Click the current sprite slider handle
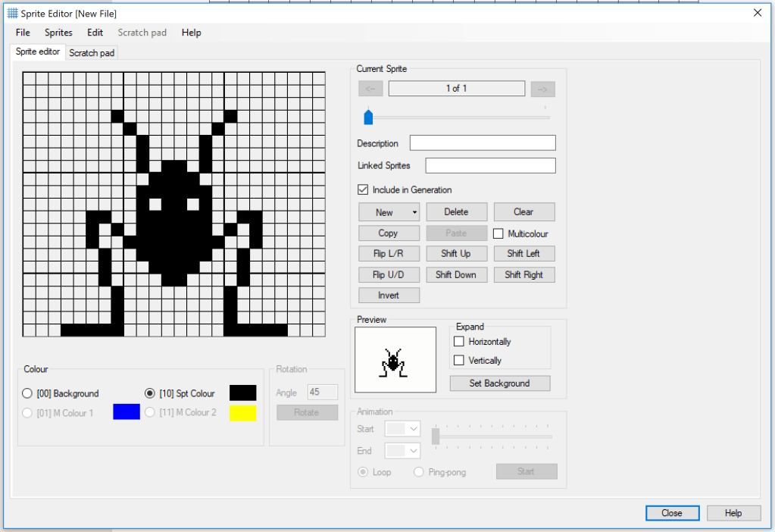775x532 pixels. click(368, 117)
